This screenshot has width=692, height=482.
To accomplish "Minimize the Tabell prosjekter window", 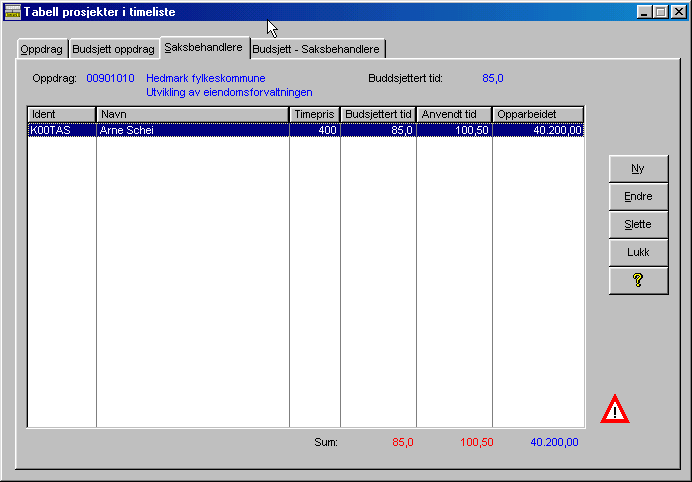I will coord(645,11).
